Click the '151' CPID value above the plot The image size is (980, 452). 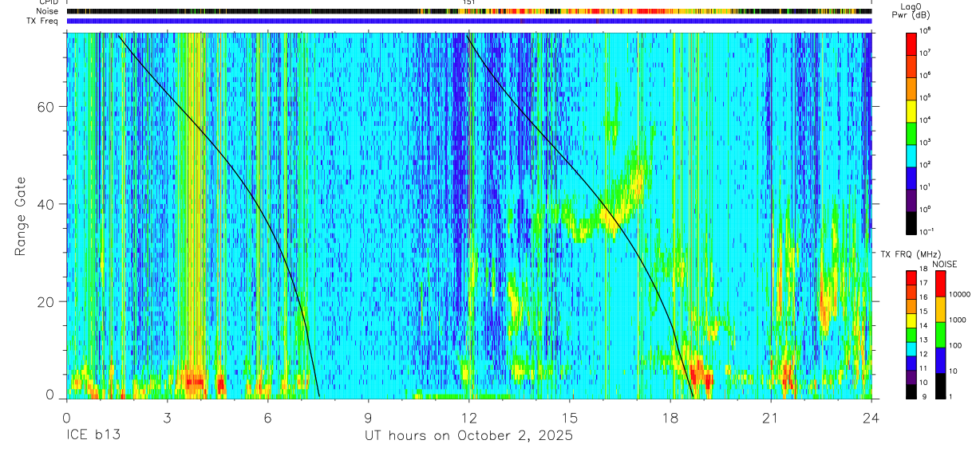(x=468, y=2)
